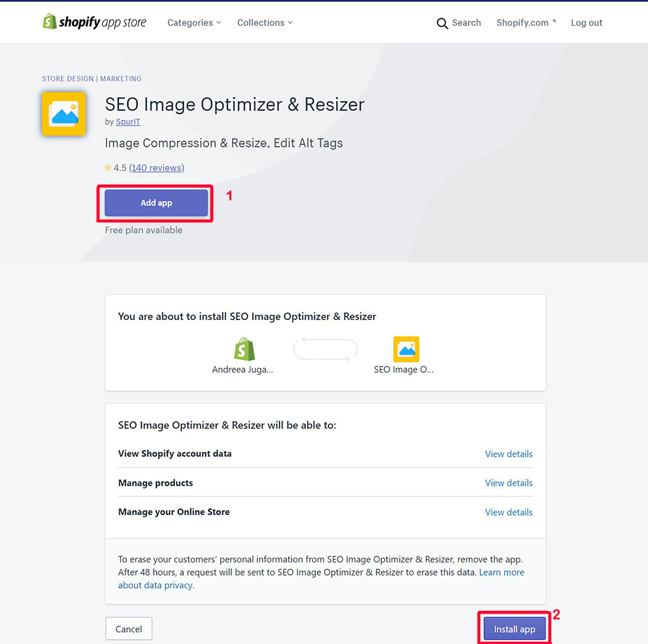Click the Cancel button
Image resolution: width=648 pixels, height=644 pixels.
coord(128,628)
